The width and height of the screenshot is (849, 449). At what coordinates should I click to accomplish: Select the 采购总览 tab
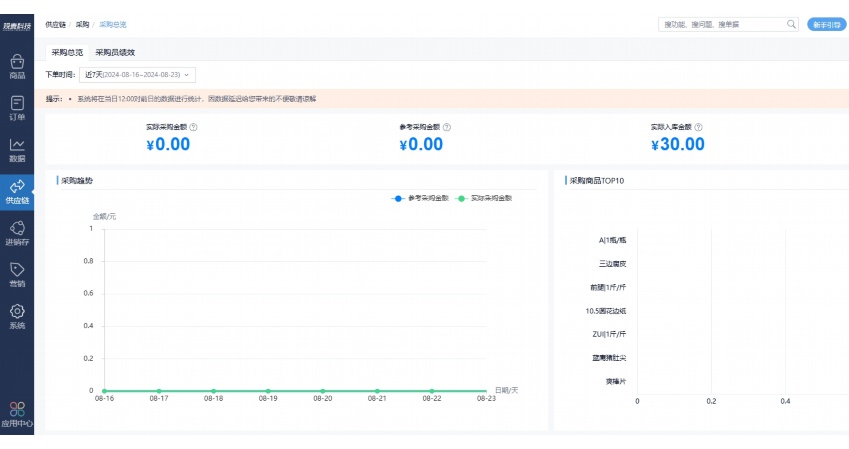point(66,52)
